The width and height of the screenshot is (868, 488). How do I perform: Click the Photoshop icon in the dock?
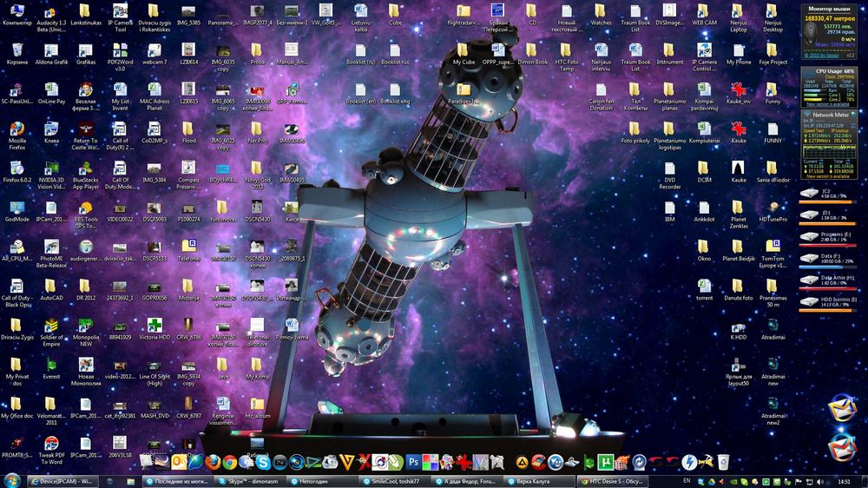[x=415, y=461]
